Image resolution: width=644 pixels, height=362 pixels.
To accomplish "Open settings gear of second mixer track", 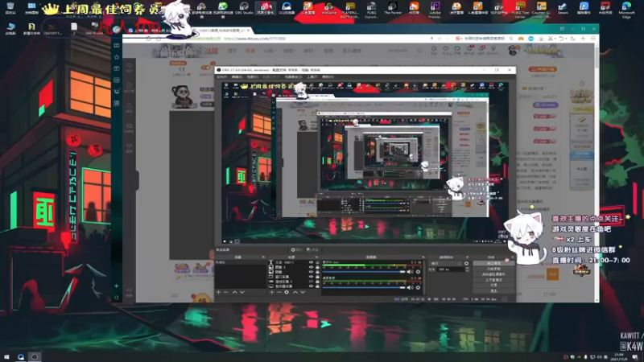I will pos(418,287).
